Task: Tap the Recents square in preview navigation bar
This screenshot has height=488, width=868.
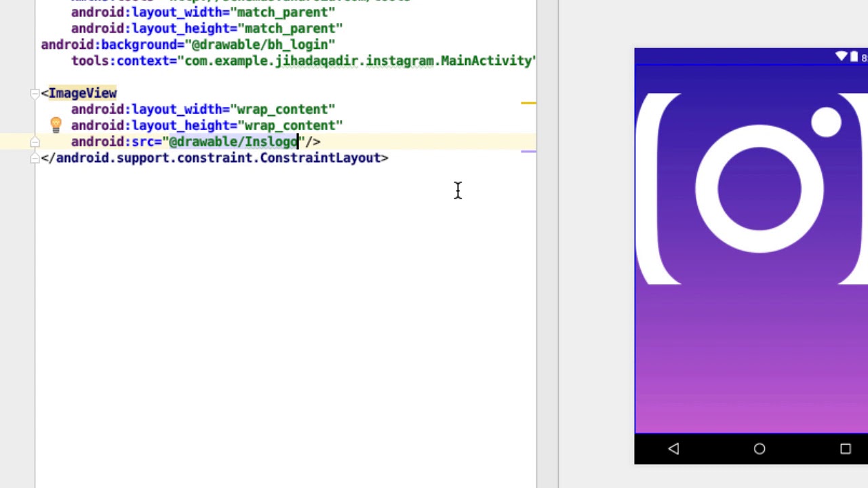Action: (x=845, y=449)
